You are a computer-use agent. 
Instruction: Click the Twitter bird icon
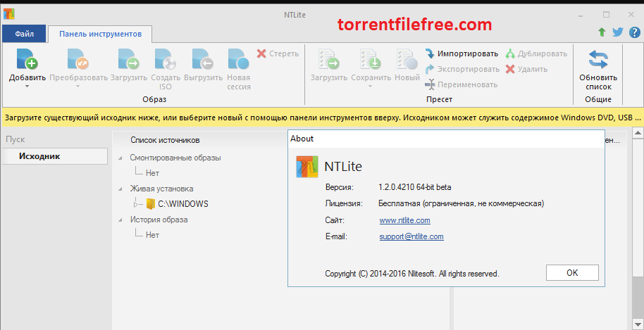[618, 32]
